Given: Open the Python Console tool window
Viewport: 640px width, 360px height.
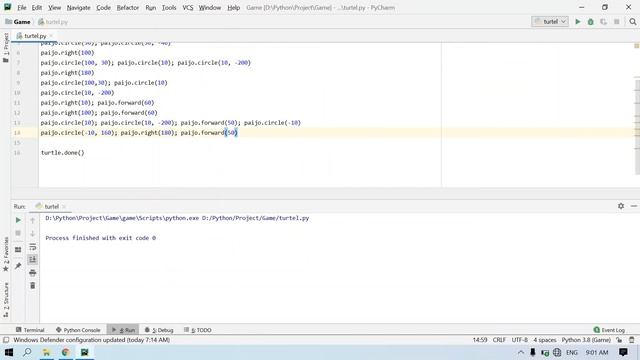Looking at the screenshot, I should [x=78, y=330].
